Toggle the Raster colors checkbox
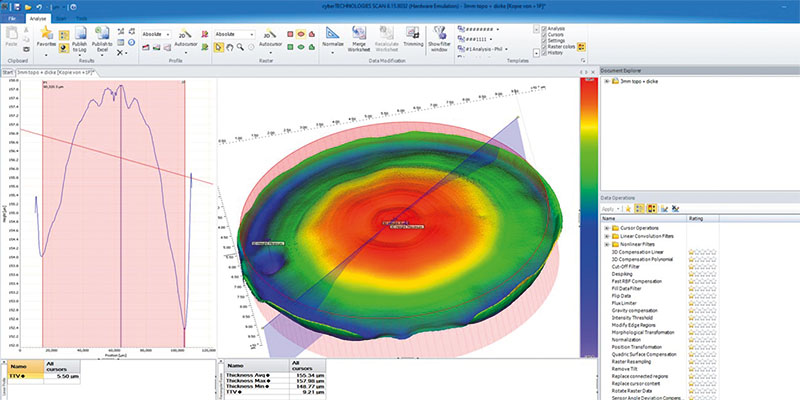 coord(544,47)
